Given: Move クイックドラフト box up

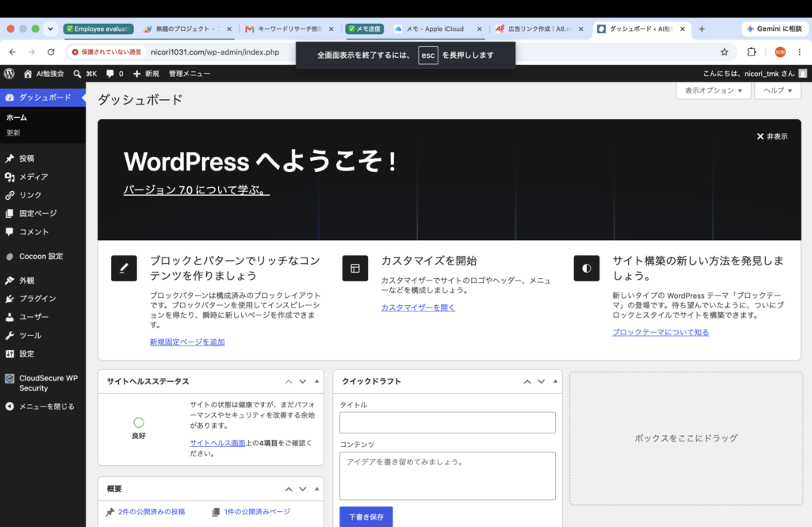Looking at the screenshot, I should coord(527,381).
